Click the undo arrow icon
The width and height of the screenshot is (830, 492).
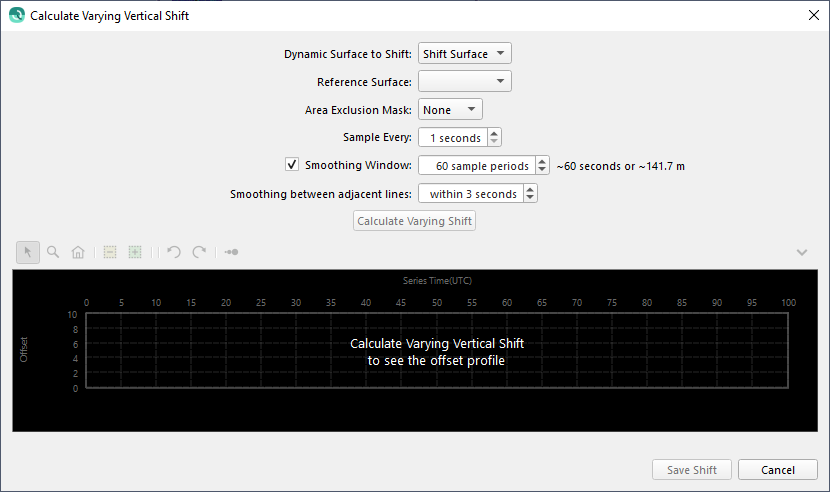(174, 252)
